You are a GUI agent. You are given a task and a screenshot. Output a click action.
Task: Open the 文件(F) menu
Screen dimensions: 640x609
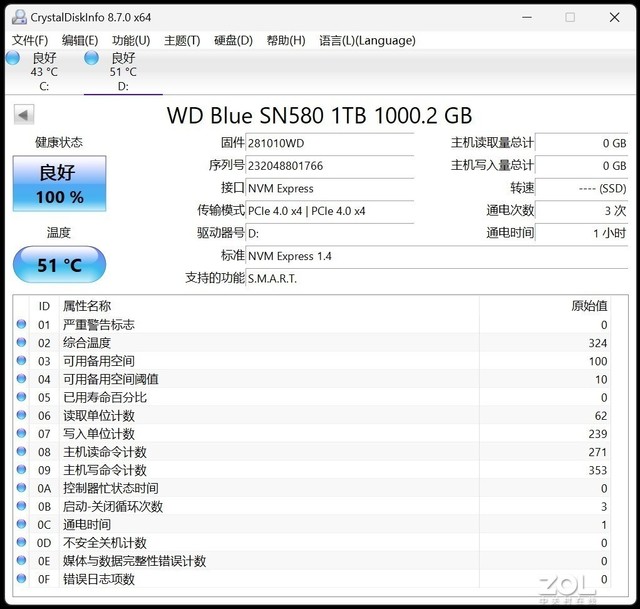tap(30, 40)
